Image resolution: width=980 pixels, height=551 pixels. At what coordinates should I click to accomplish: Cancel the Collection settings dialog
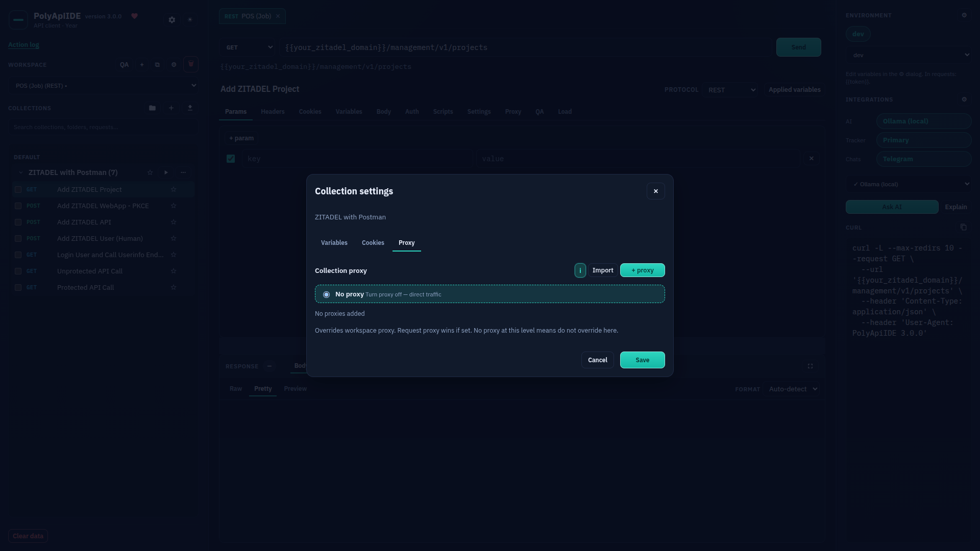tap(598, 360)
